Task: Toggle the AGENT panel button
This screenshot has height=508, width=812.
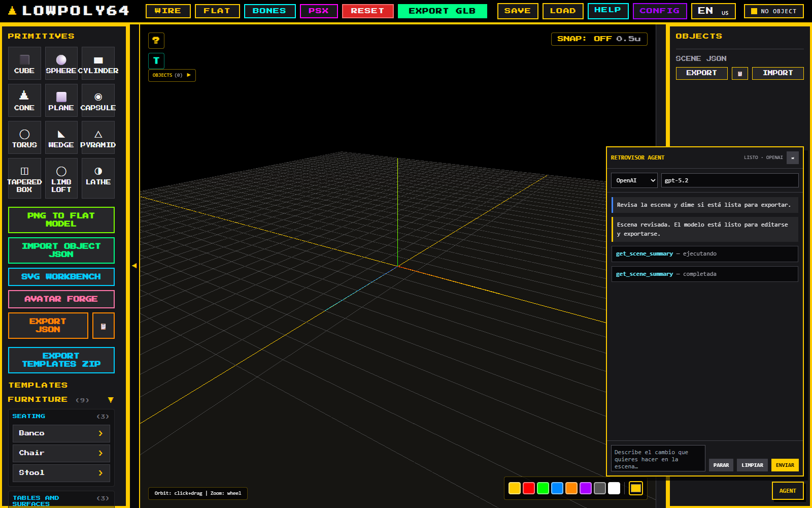Action: pos(788,491)
